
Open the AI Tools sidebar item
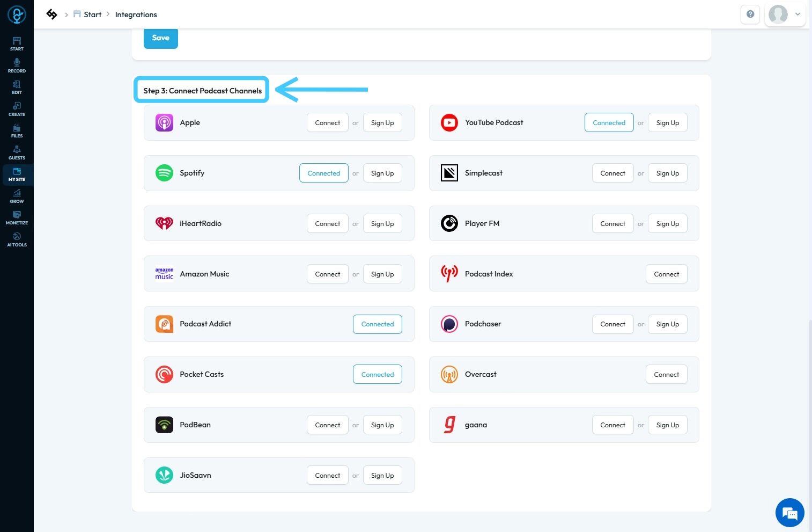tap(17, 240)
